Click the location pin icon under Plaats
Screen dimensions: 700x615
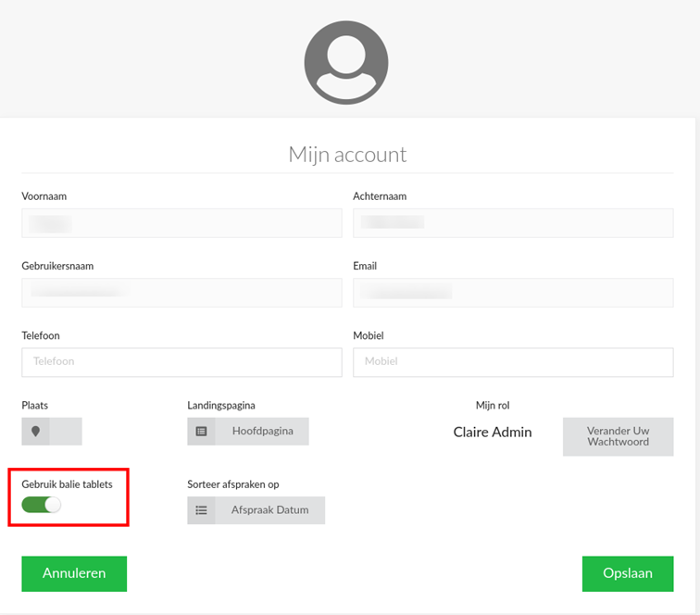(x=35, y=432)
